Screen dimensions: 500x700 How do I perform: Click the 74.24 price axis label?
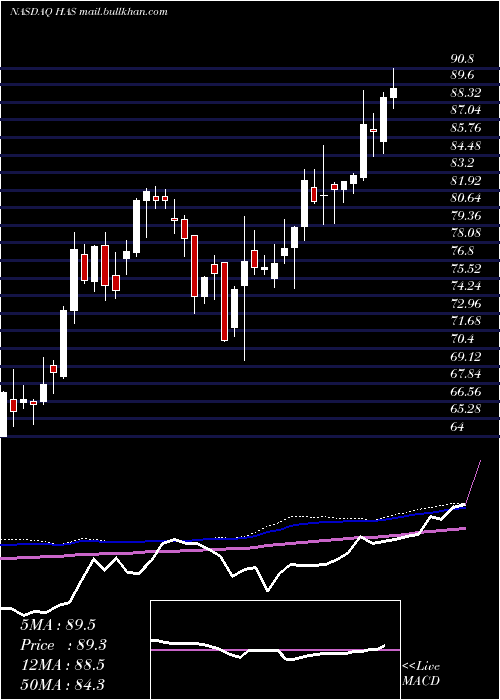(x=466, y=286)
